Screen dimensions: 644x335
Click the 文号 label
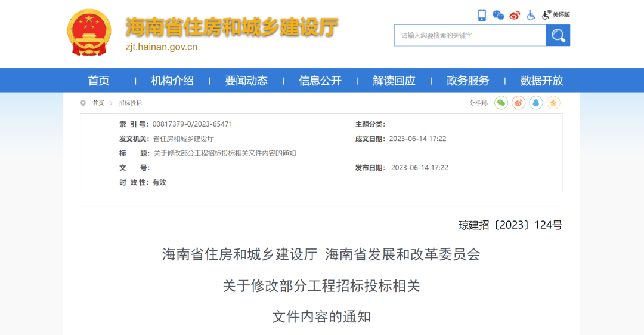click(x=134, y=167)
